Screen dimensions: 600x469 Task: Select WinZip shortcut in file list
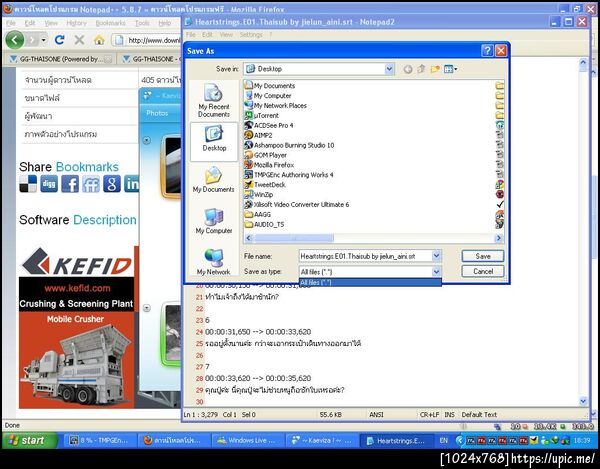(x=259, y=195)
